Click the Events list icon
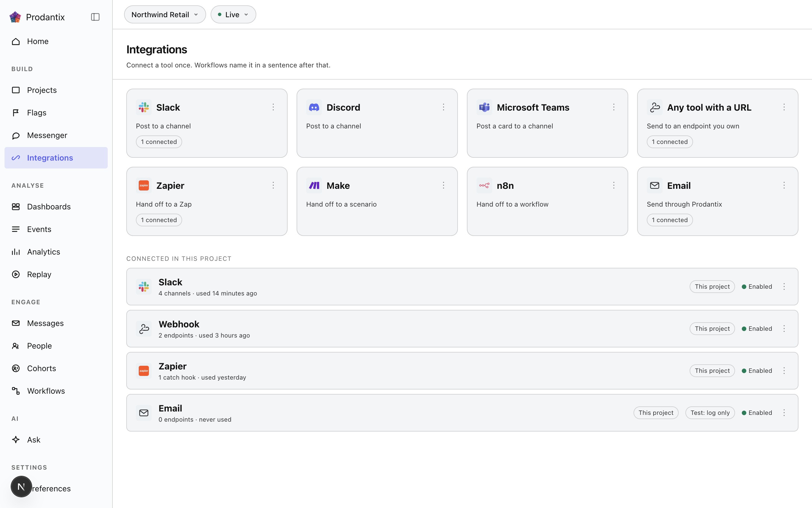This screenshot has height=508, width=812. 16,229
